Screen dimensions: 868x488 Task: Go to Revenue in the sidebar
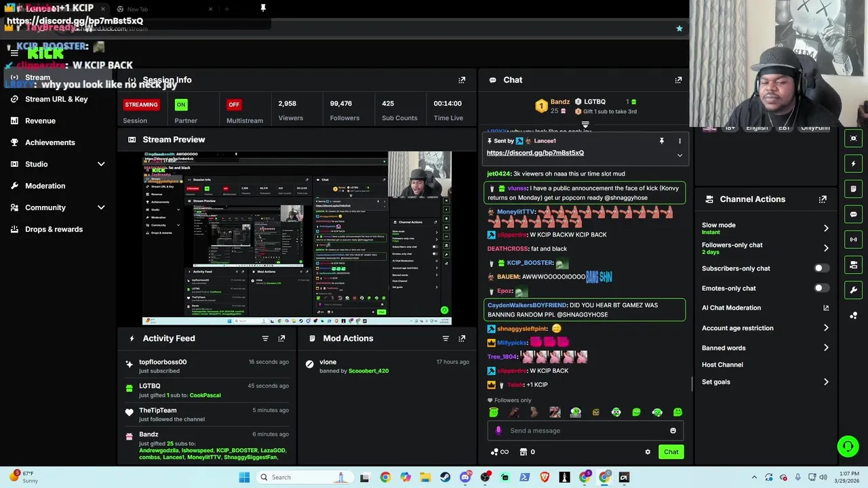(40, 121)
